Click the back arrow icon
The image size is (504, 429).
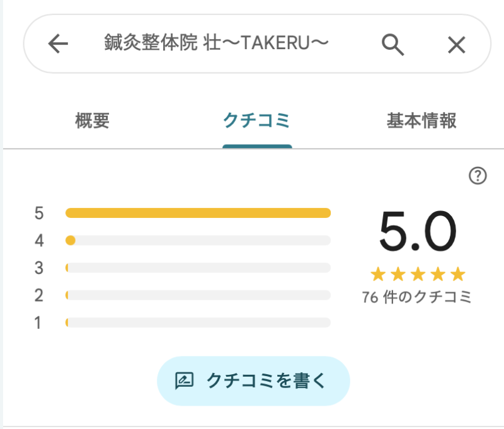[x=58, y=44]
